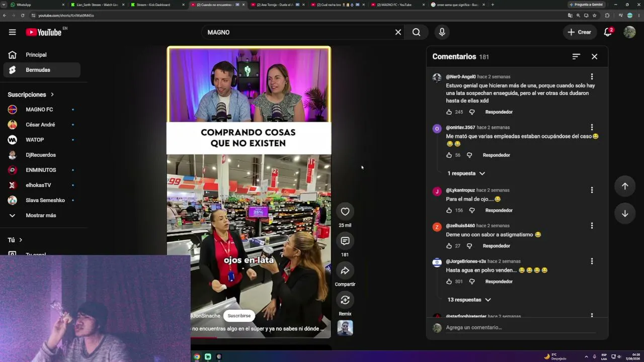Click Pregunta a Gemini button
This screenshot has height=362, width=644.
[x=586, y=5]
